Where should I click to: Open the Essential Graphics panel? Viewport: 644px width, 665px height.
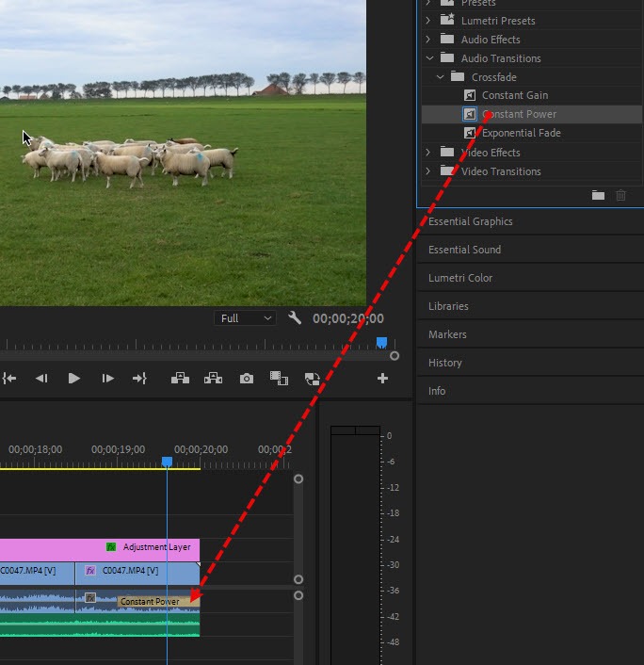click(471, 221)
